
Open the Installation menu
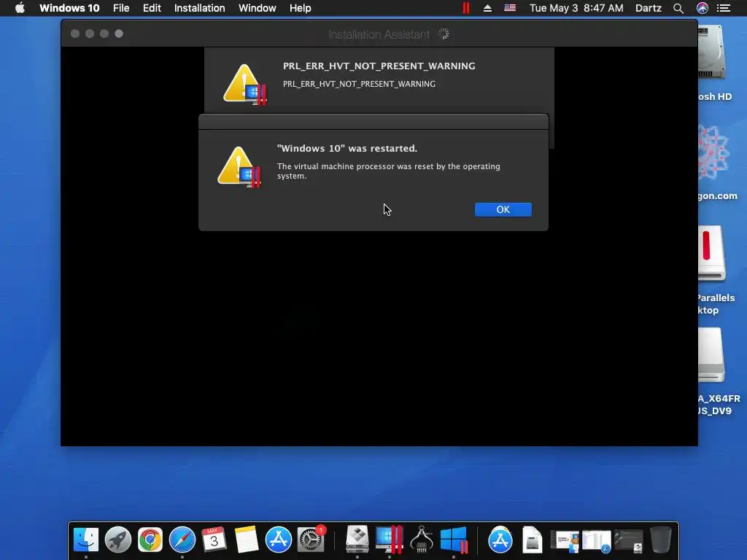[x=199, y=8]
